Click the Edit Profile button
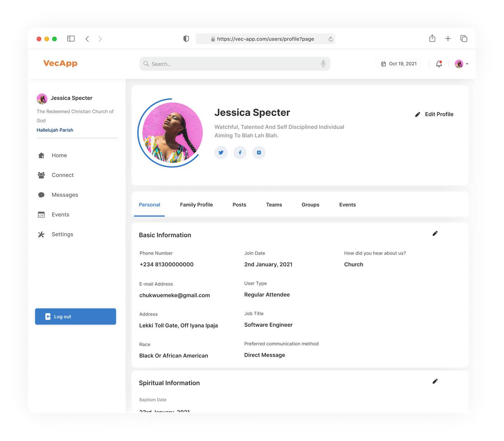504x441 pixels. pyautogui.click(x=434, y=114)
